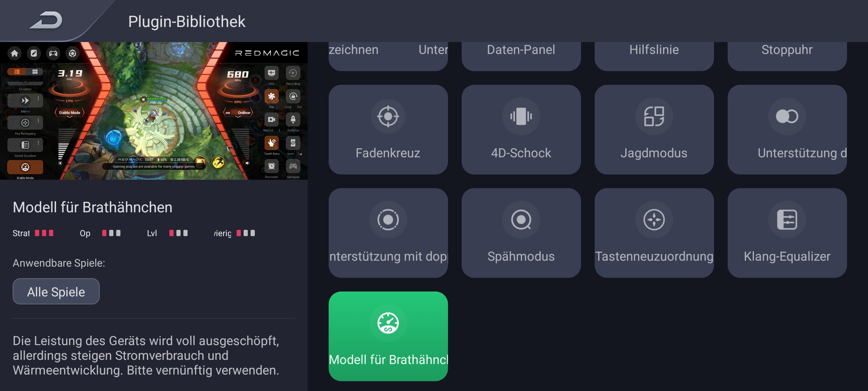Select the Klang-Equalizer plugin
The width and height of the screenshot is (868, 391).
coord(787,233)
